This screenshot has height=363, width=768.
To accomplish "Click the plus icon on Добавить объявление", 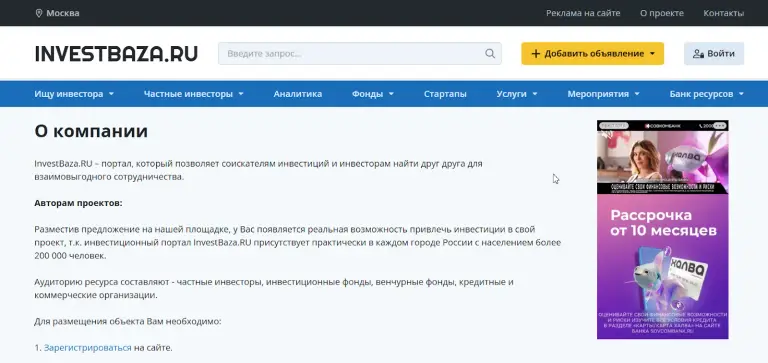I will (535, 53).
